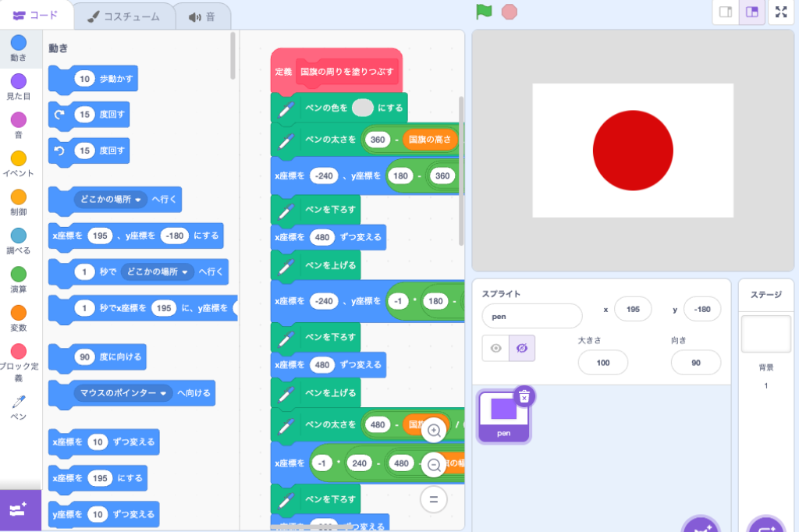The image size is (799, 532).
Task: Click the pen color swatch in ペンの色 block
Action: point(362,108)
